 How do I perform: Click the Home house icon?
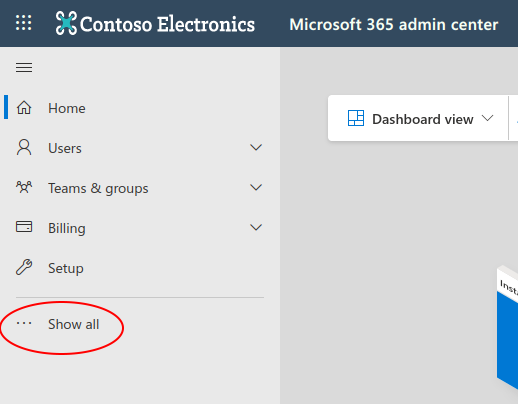pyautogui.click(x=24, y=108)
